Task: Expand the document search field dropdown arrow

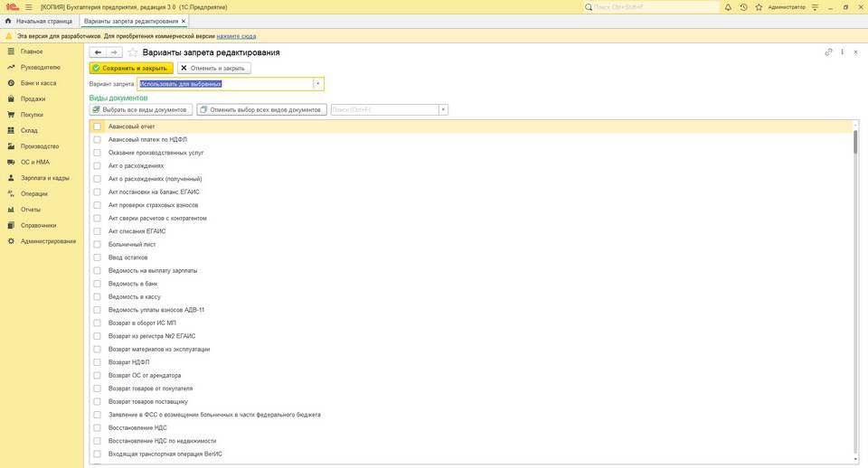Action: 443,109
